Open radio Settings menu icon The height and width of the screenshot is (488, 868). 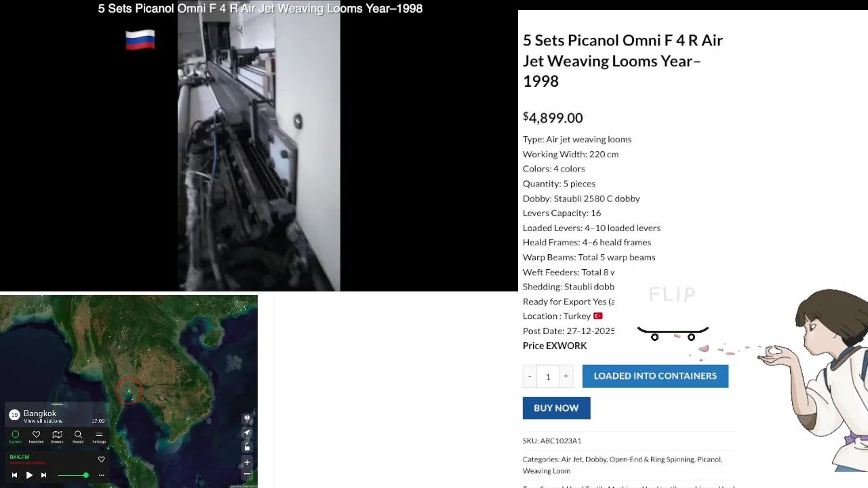(99, 436)
